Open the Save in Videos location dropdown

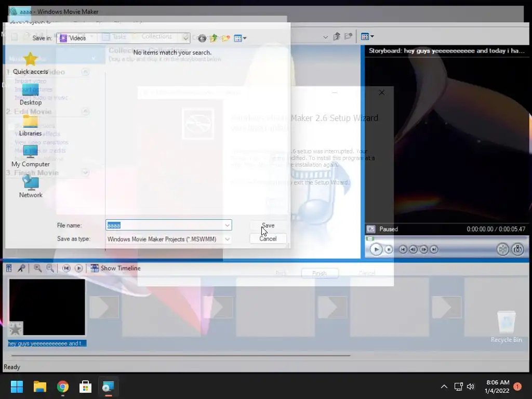[123, 38]
